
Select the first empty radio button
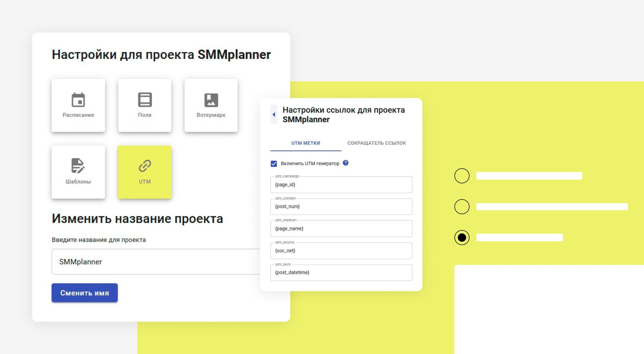(462, 176)
